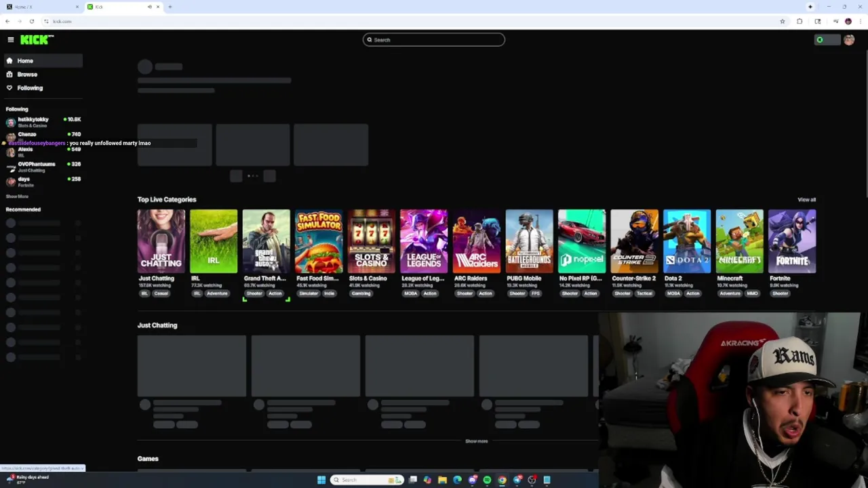This screenshot has height=488, width=868.
Task: Open the Counter-Strike 2 category card
Action: (634, 241)
